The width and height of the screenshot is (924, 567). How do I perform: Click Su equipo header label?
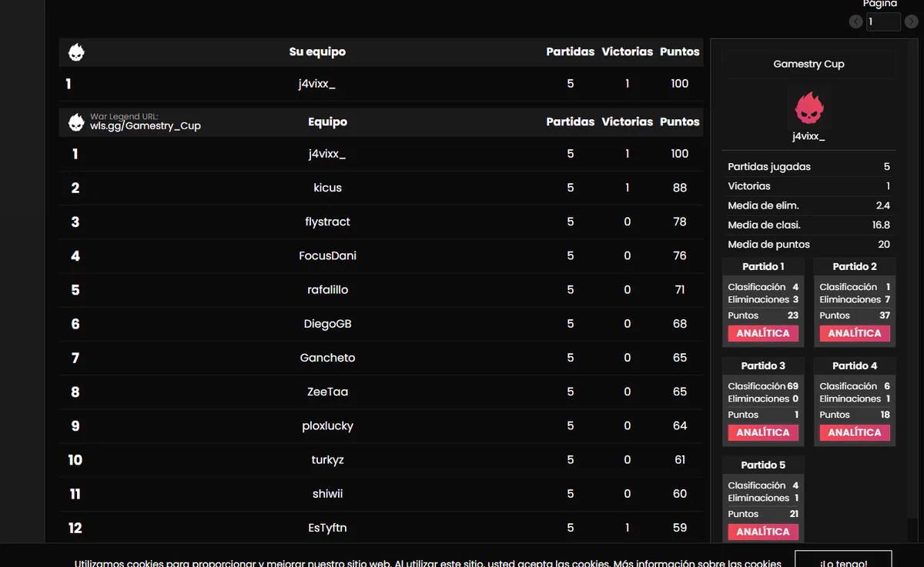[317, 52]
